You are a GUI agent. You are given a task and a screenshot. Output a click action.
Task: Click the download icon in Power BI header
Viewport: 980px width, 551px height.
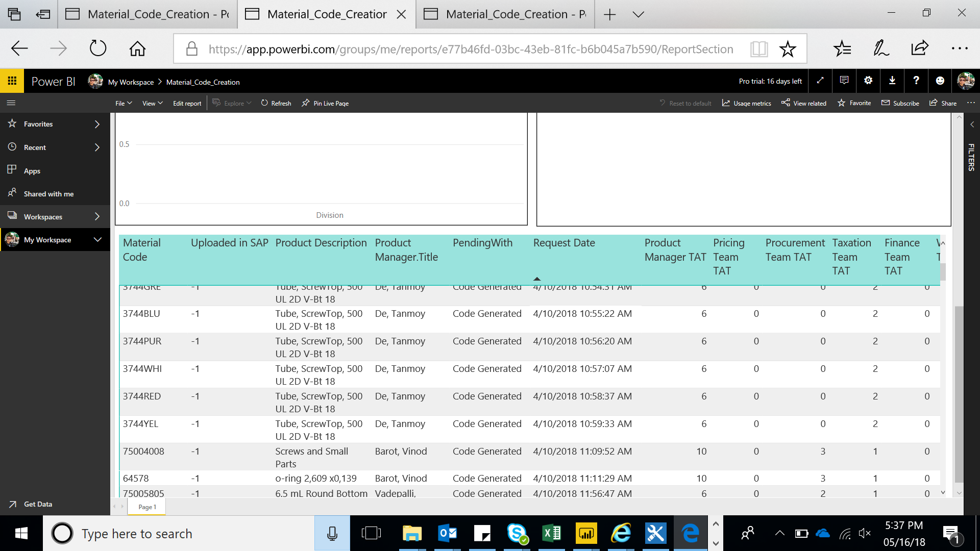click(x=892, y=81)
